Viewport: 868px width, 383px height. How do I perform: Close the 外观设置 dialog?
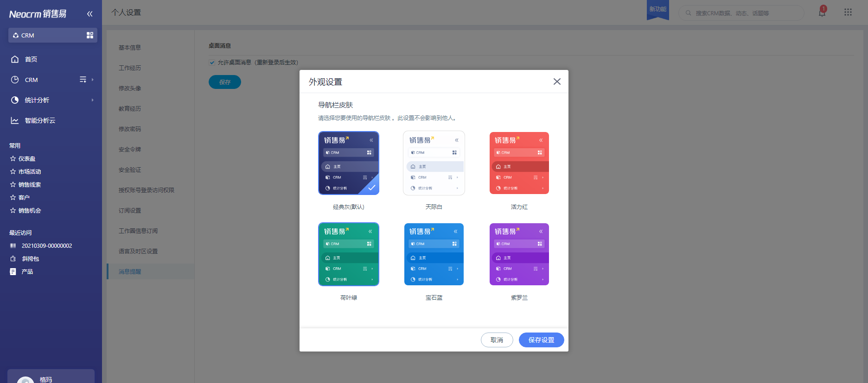point(557,82)
